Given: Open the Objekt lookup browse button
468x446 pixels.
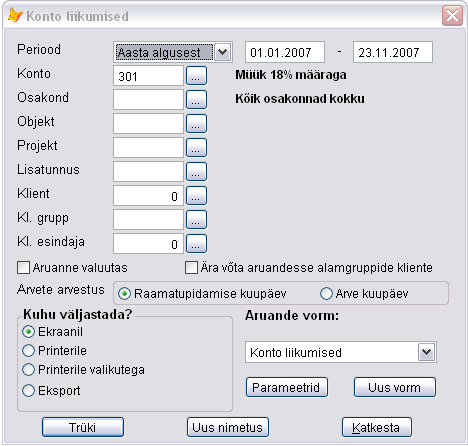Looking at the screenshot, I should [196, 123].
